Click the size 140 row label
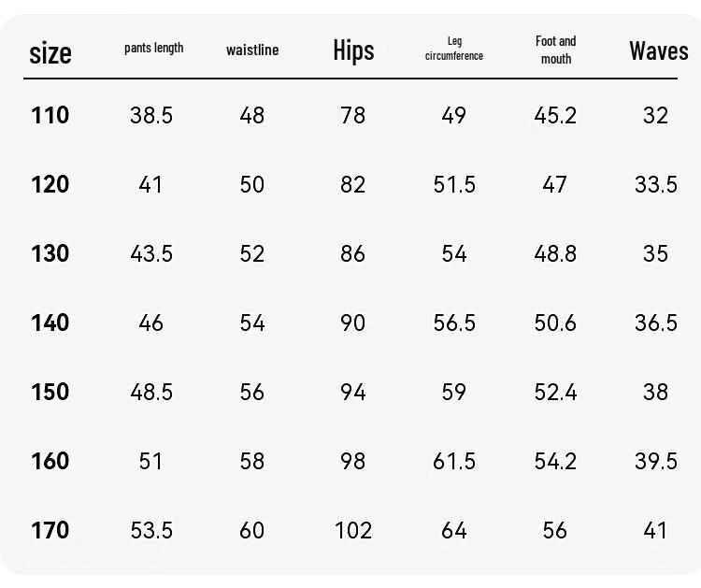The width and height of the screenshot is (701, 588). click(x=50, y=323)
